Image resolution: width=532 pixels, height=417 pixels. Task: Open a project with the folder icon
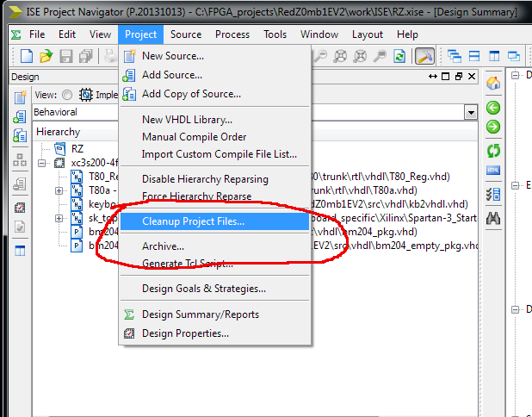point(46,56)
